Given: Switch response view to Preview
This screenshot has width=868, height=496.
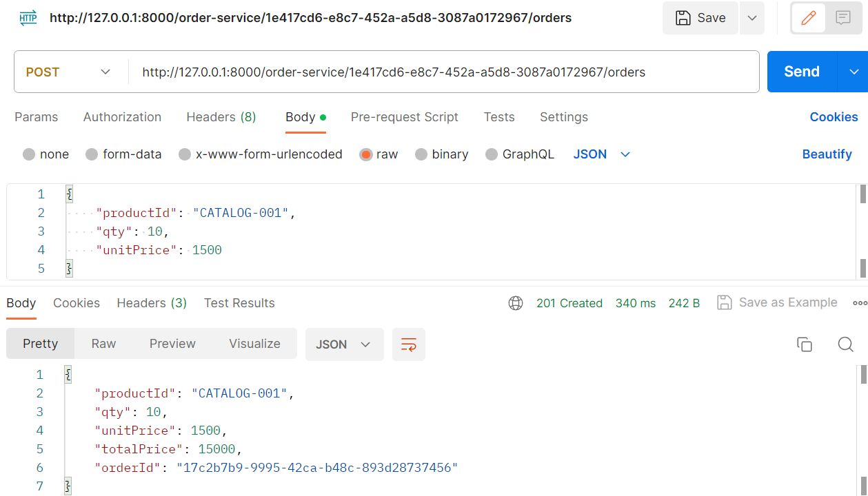Looking at the screenshot, I should tap(172, 344).
